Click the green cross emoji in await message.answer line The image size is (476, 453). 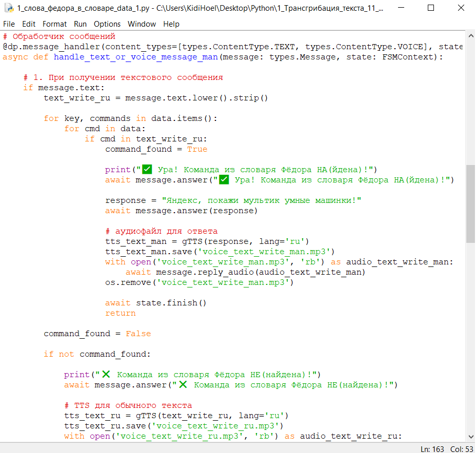[x=183, y=384]
